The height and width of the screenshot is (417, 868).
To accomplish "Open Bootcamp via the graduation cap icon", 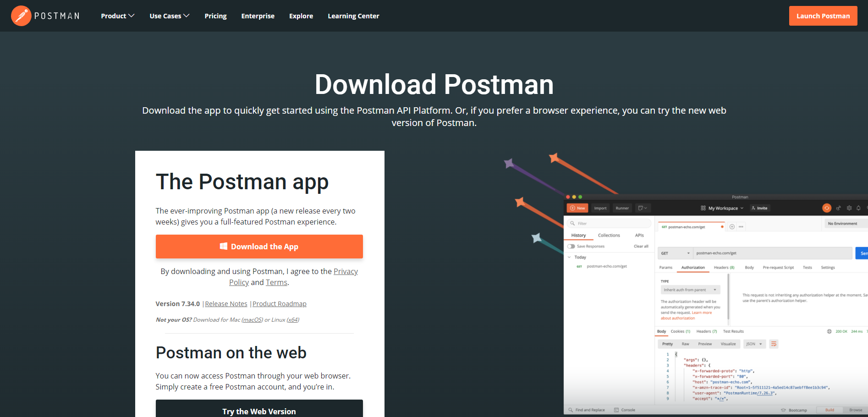I will coord(783,410).
